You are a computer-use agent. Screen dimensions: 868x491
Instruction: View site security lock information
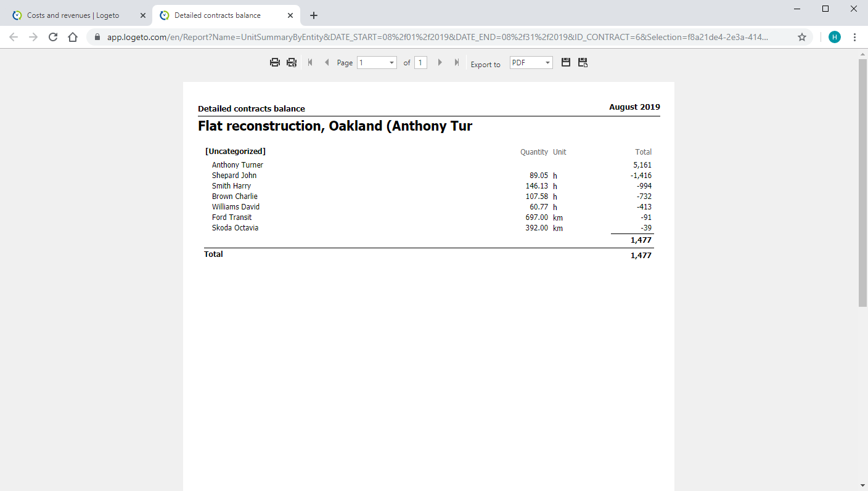97,37
